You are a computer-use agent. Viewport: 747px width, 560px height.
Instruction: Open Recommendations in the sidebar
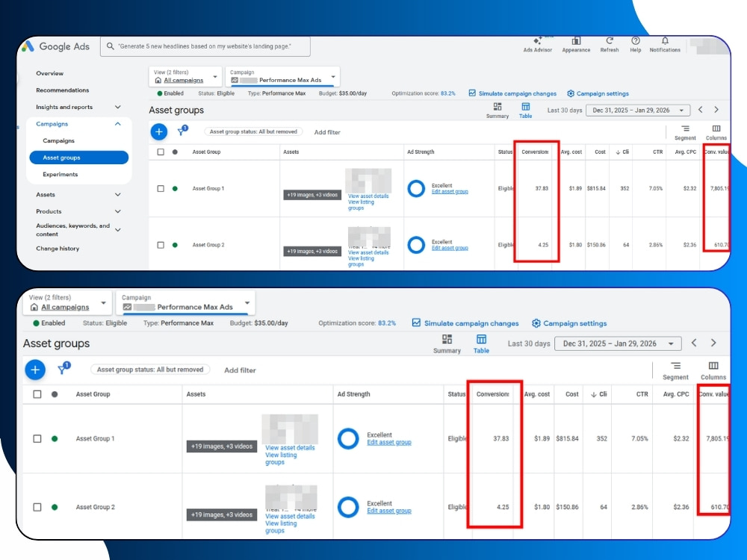63,90
